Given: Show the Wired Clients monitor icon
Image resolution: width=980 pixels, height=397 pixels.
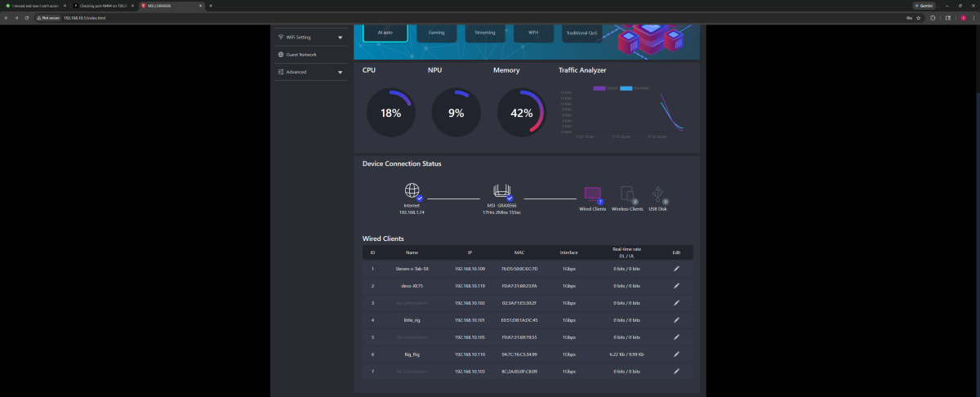Looking at the screenshot, I should 592,194.
